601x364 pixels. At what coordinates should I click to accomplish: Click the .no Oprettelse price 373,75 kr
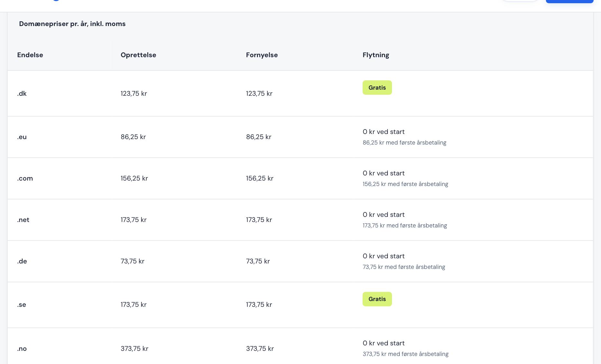tap(134, 349)
